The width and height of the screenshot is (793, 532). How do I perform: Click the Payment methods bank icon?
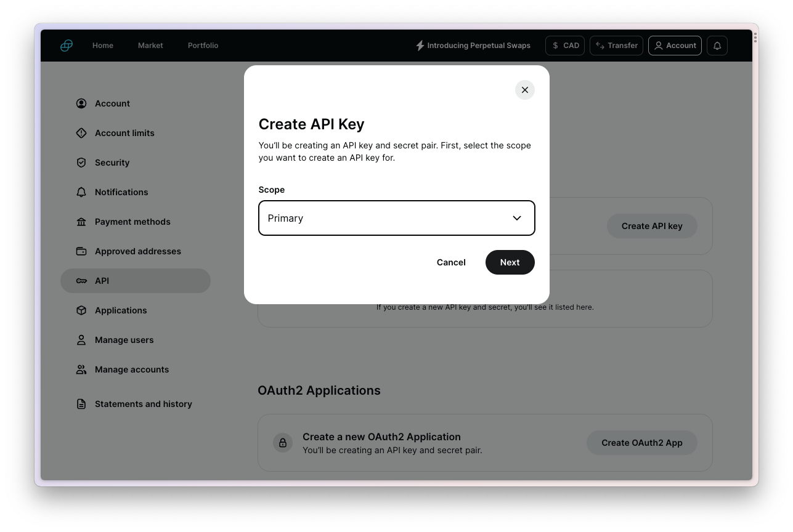[81, 222]
